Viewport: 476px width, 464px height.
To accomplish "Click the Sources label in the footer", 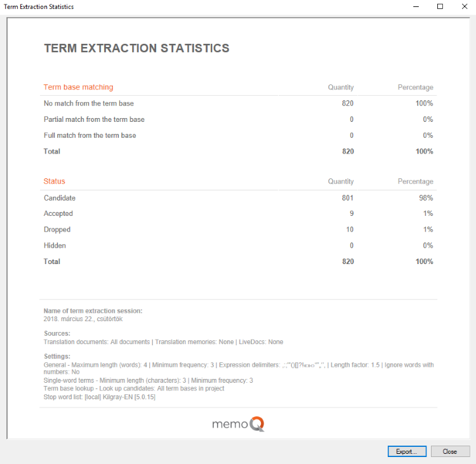I will click(x=56, y=333).
